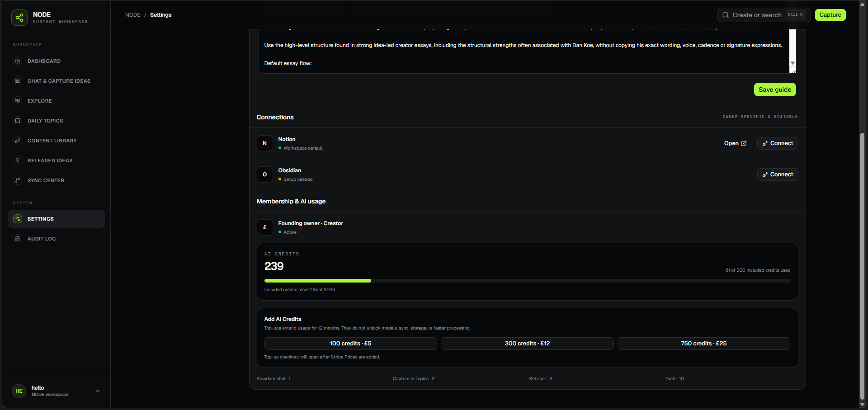Click the Audit Log icon
Viewport: 868px width, 410px height.
pos(18,239)
